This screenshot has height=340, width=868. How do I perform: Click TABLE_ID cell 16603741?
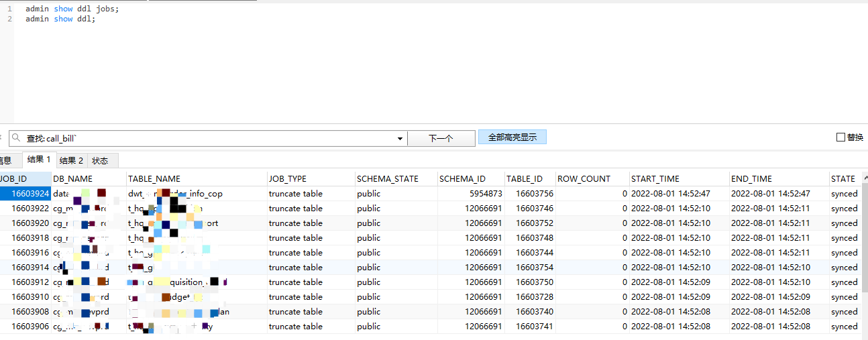point(534,327)
